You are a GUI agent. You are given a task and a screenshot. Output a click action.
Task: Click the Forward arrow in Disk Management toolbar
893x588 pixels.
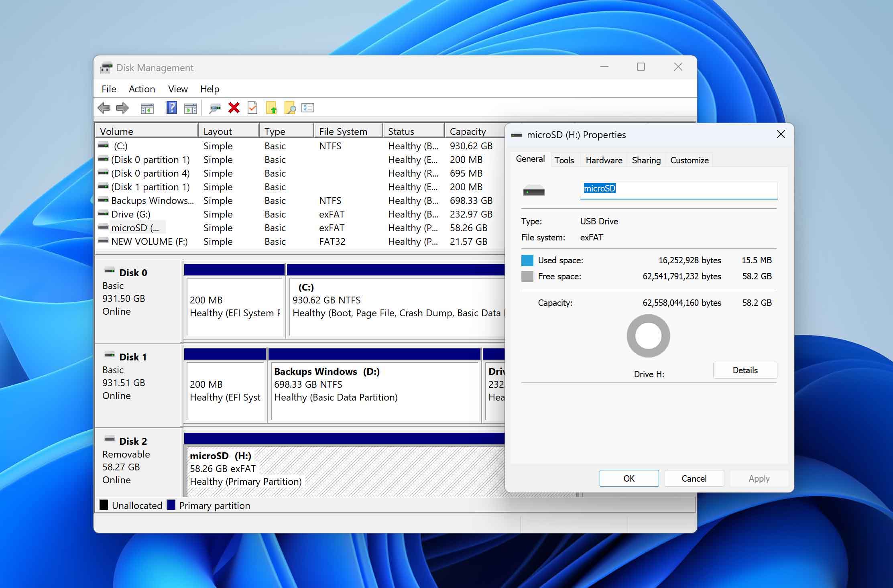pyautogui.click(x=122, y=108)
